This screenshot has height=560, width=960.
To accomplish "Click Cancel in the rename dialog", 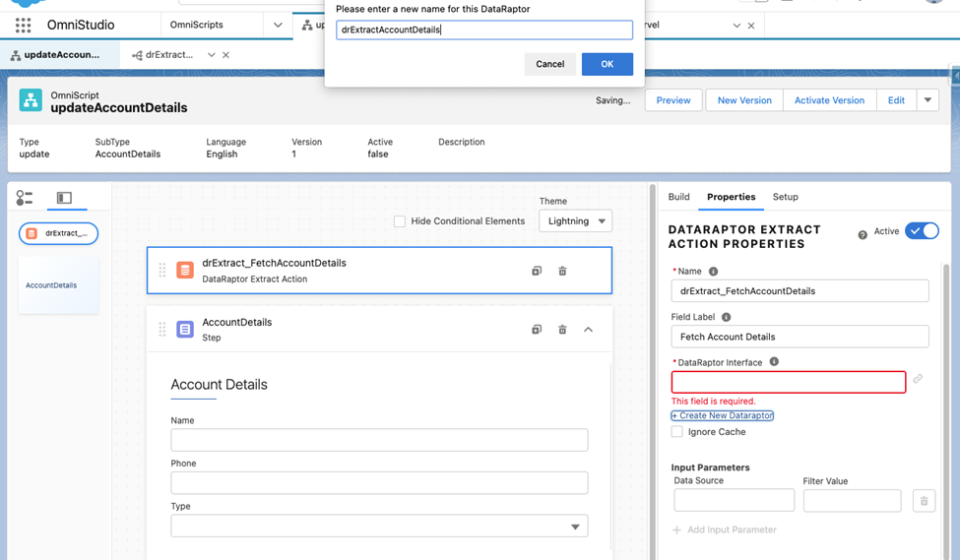I will pos(549,64).
